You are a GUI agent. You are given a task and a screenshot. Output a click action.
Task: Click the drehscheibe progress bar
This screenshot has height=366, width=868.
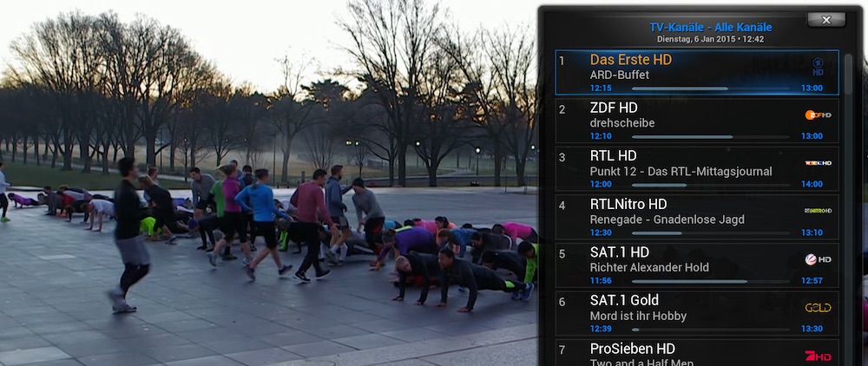click(711, 136)
